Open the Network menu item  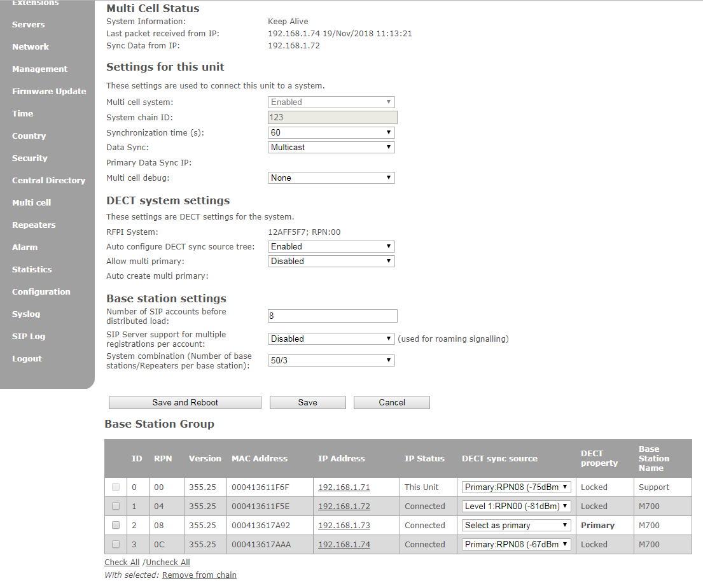30,46
